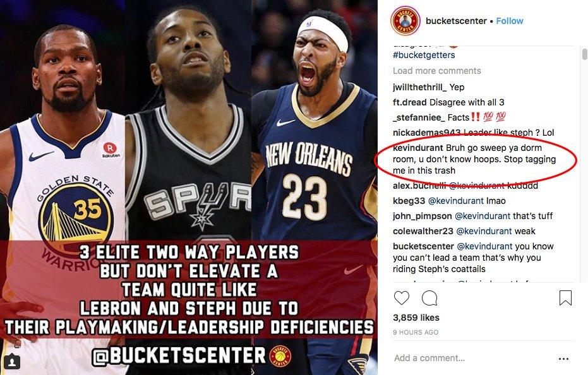Load more comments

click(437, 71)
